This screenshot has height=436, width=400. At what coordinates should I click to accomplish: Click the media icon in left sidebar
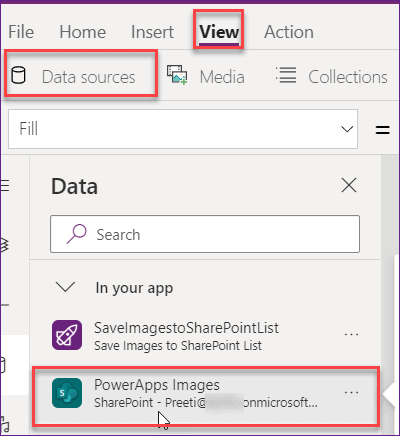[5, 425]
